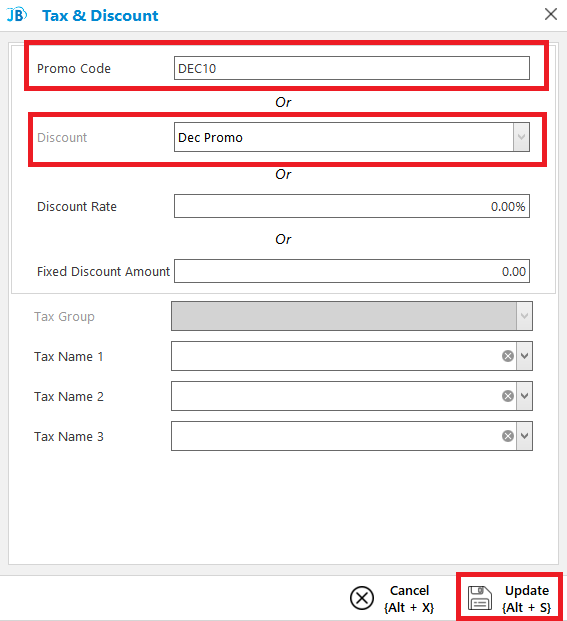Click the Cancel circled X icon
567x621 pixels.
coord(362,598)
